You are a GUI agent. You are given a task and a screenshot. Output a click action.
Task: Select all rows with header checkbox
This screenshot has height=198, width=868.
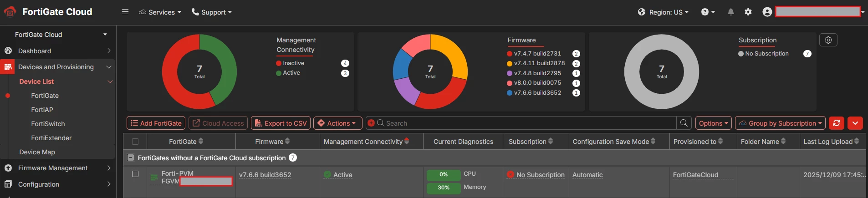pyautogui.click(x=135, y=142)
